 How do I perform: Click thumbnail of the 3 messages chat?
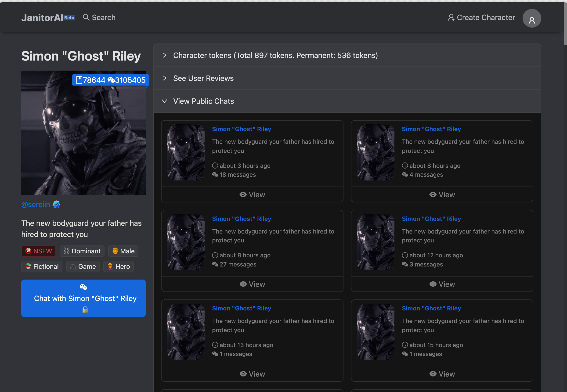pos(376,242)
